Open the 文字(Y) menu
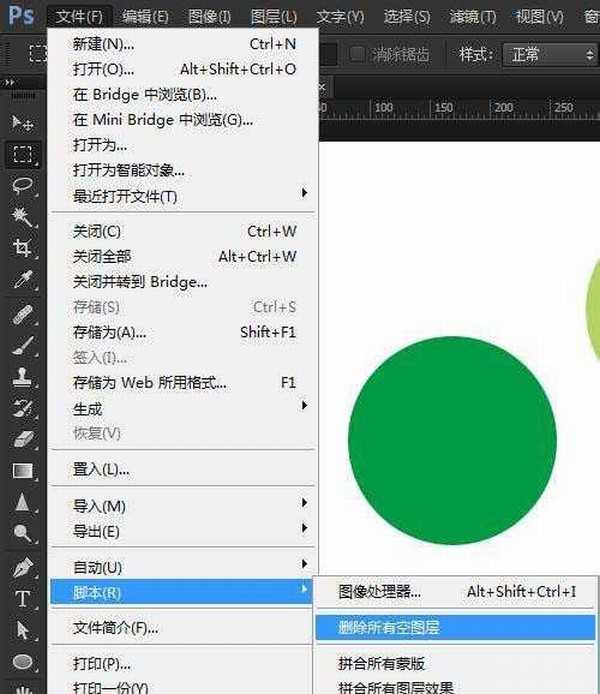The width and height of the screenshot is (600, 694). pyautogui.click(x=340, y=17)
